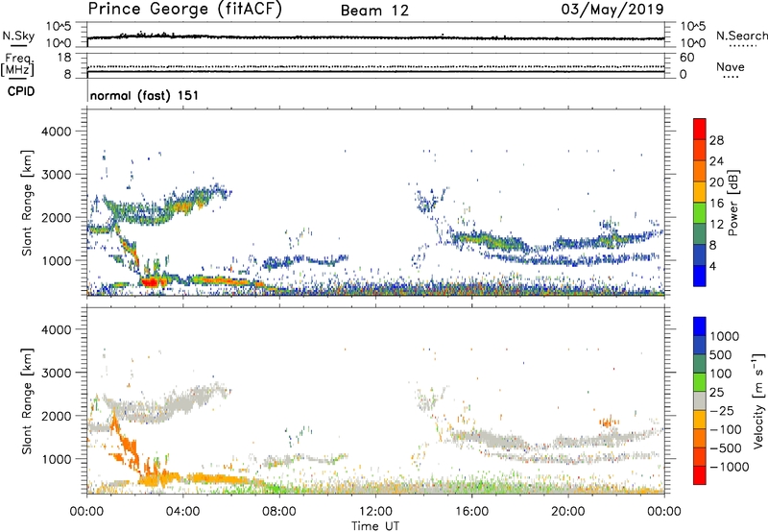Click the '3000' tick on the velocity panel axis

[x=56, y=373]
